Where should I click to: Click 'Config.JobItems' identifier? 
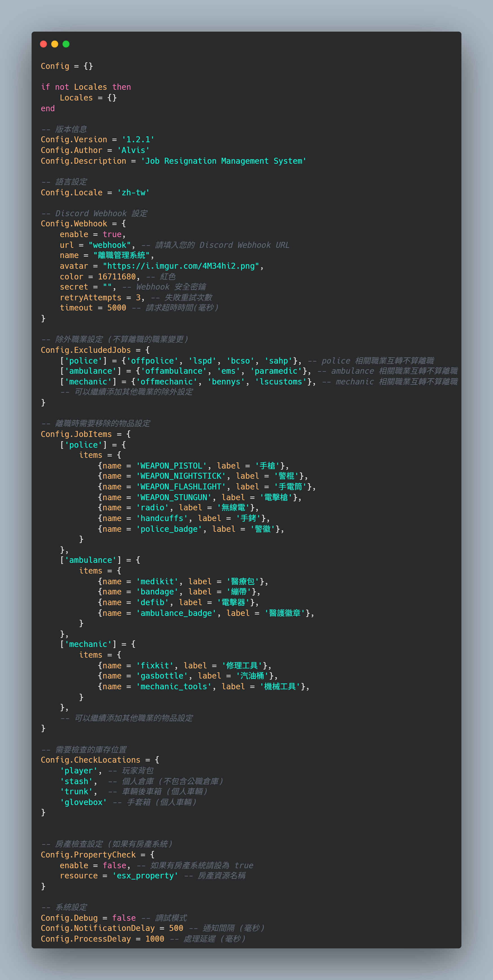76,434
